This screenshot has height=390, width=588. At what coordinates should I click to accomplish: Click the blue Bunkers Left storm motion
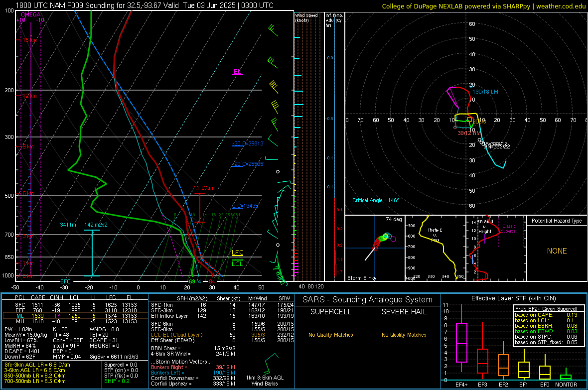click(193, 373)
